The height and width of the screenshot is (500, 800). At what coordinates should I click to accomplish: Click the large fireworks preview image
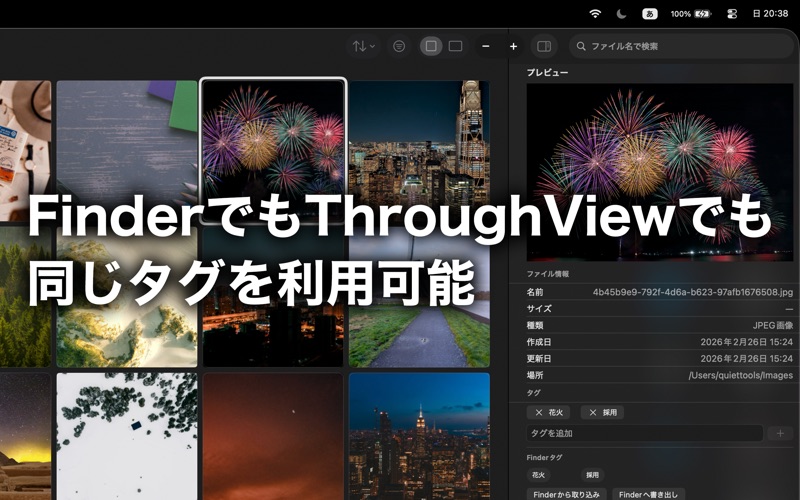tap(660, 172)
